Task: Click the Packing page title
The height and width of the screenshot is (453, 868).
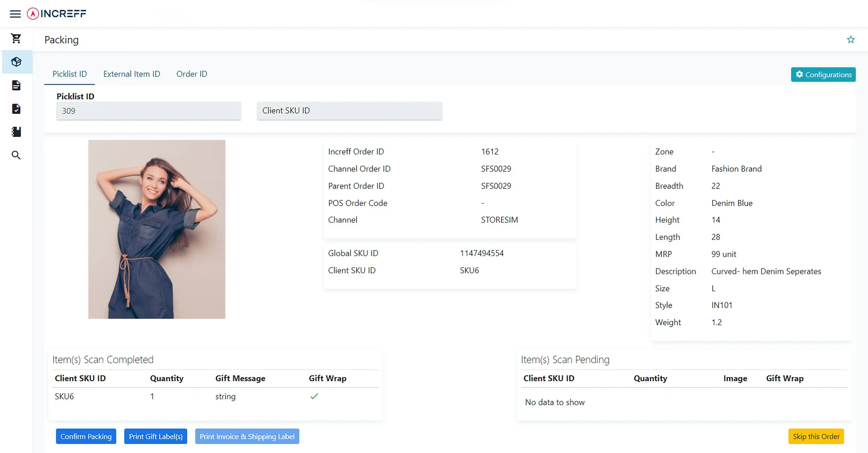Action: click(x=61, y=40)
